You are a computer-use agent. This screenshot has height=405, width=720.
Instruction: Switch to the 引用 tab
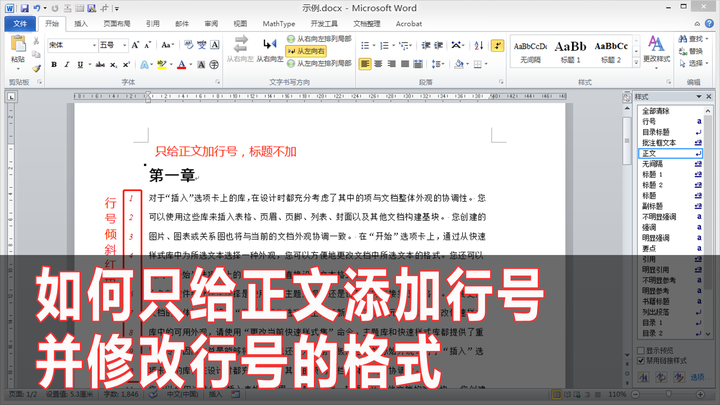(152, 24)
